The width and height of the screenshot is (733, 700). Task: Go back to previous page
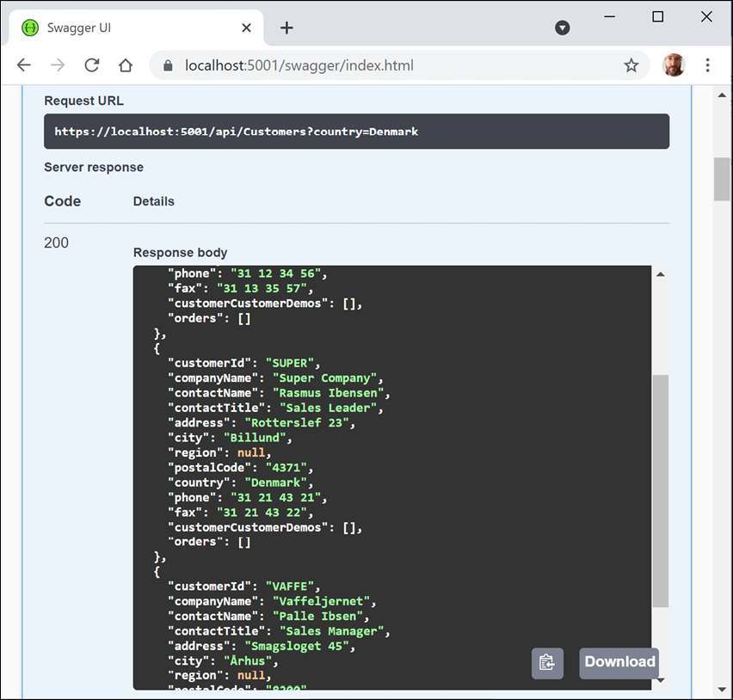click(x=24, y=65)
